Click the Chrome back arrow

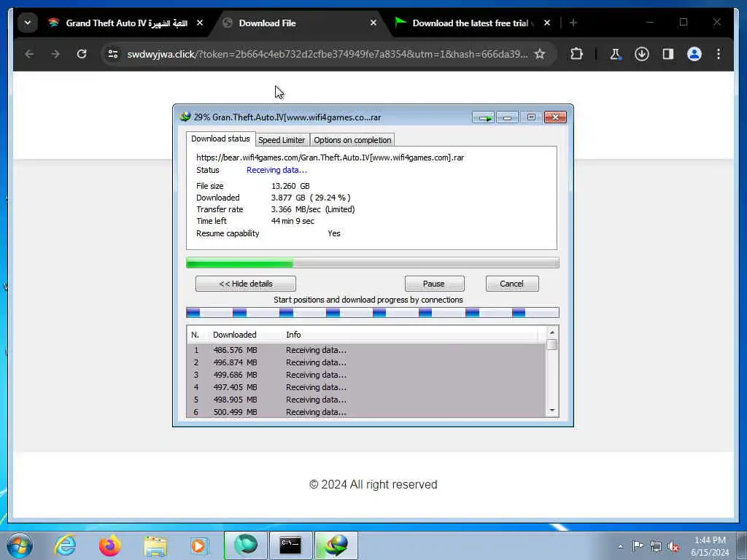tap(29, 54)
